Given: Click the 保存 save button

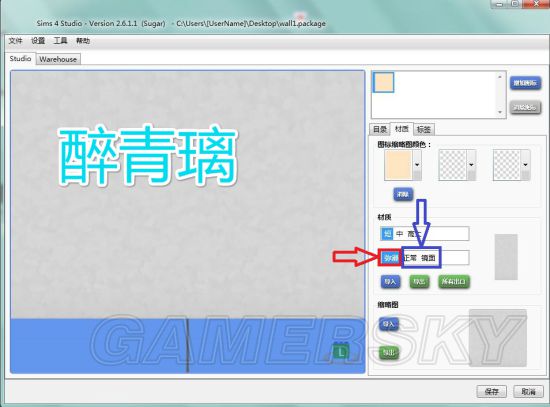Looking at the screenshot, I should coord(491,391).
